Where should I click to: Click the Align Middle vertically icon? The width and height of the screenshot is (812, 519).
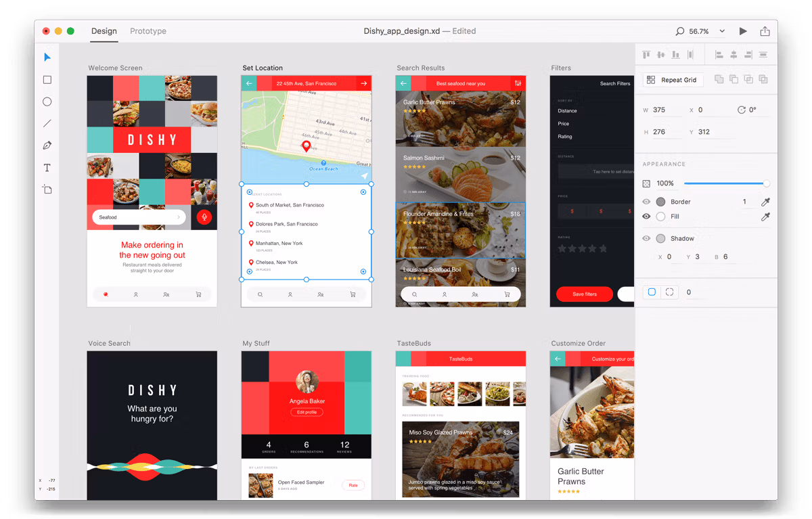click(661, 55)
